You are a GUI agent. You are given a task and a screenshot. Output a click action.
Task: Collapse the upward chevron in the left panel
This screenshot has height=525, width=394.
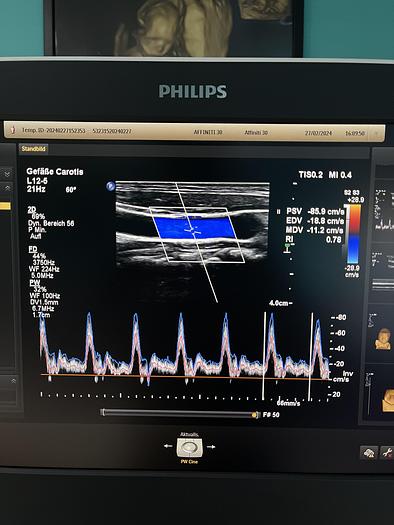point(7,188)
